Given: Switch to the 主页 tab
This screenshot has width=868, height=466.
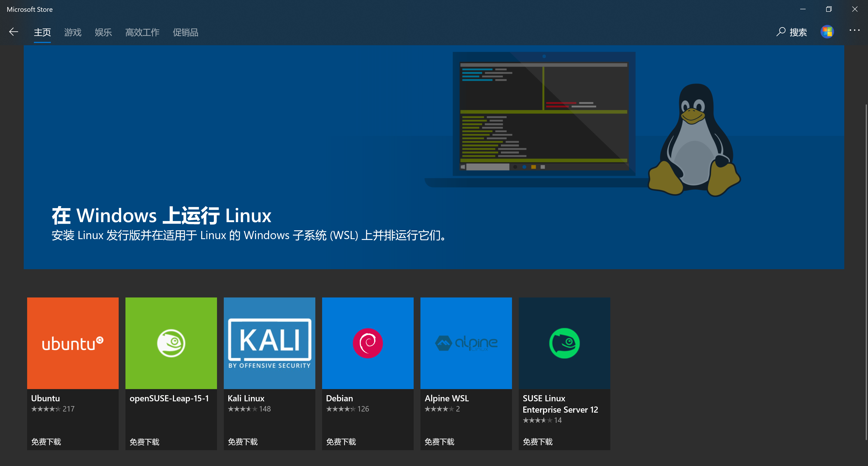Looking at the screenshot, I should pyautogui.click(x=42, y=32).
